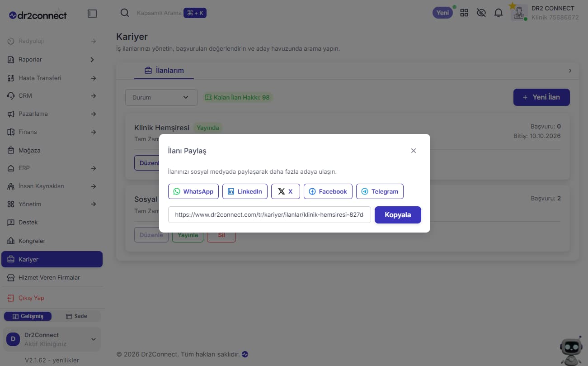This screenshot has width=588, height=366.
Task: Expand the Raporlar sidebar menu
Action: click(52, 60)
